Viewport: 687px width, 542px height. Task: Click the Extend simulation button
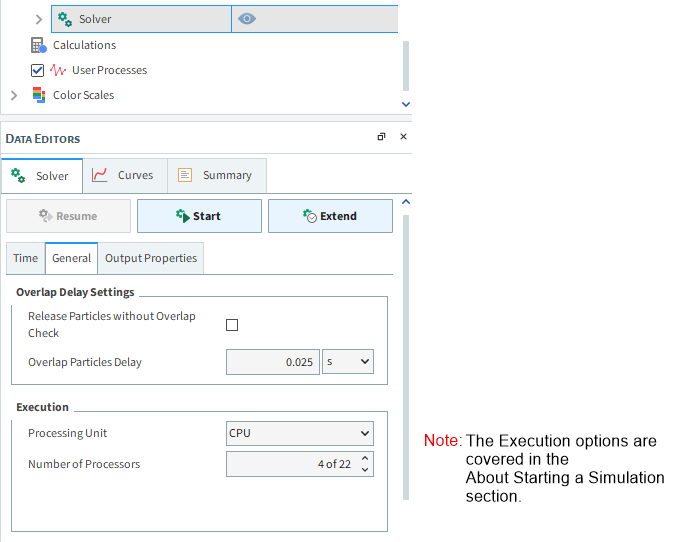(330, 216)
